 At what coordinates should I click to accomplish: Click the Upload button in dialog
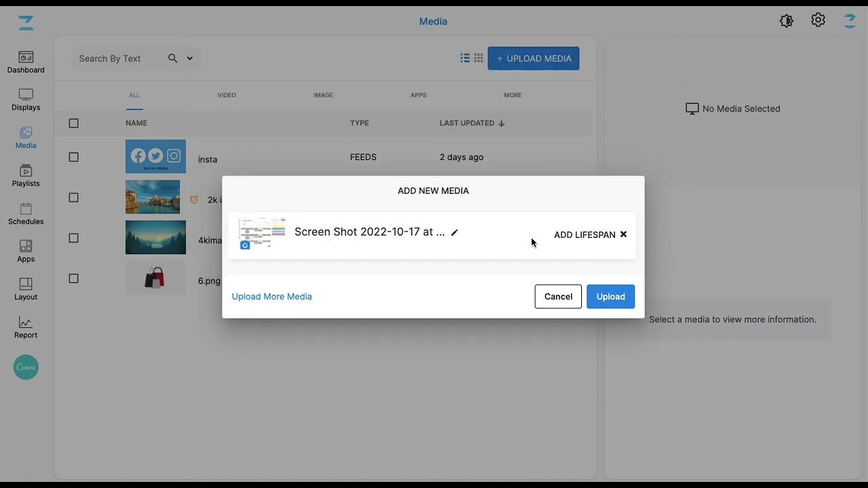point(610,296)
